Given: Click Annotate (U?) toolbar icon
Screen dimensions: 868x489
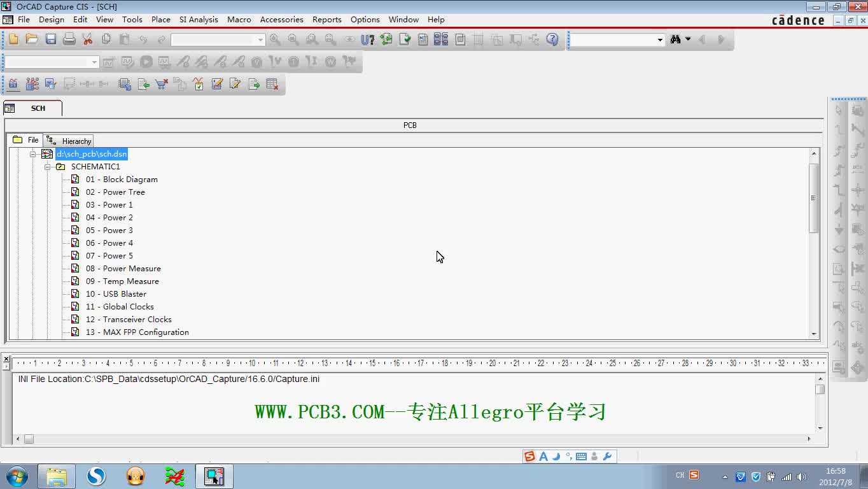Looking at the screenshot, I should [367, 39].
